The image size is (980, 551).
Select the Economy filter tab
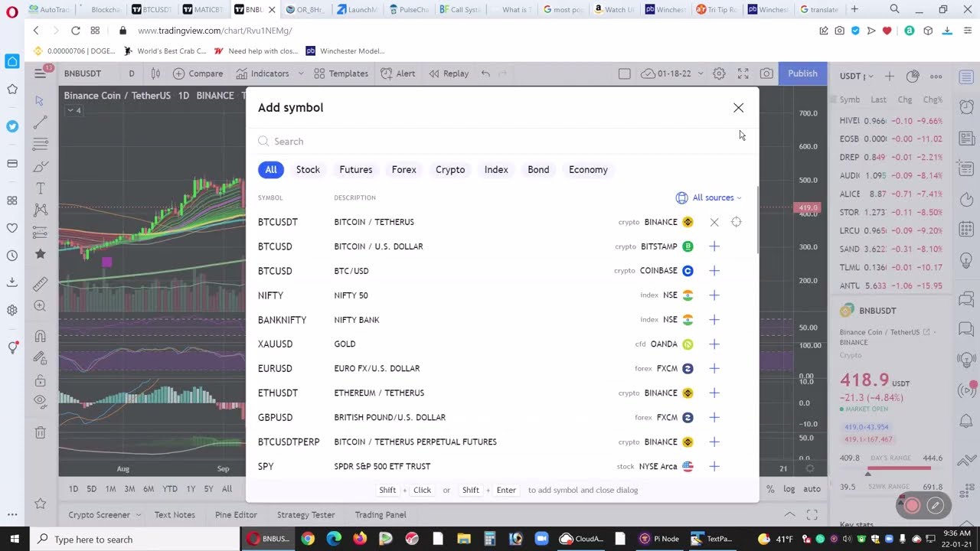588,170
